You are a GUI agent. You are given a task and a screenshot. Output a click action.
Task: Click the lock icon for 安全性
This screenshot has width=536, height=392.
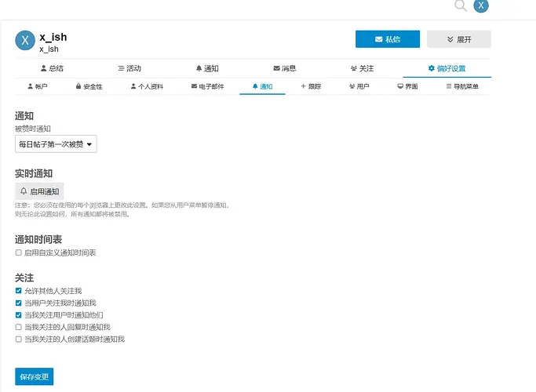[78, 86]
